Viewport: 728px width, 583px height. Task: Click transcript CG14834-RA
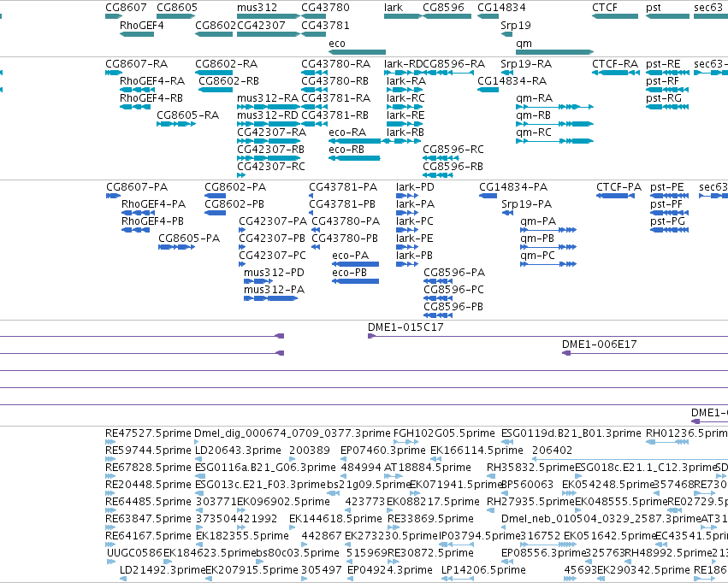click(x=488, y=90)
